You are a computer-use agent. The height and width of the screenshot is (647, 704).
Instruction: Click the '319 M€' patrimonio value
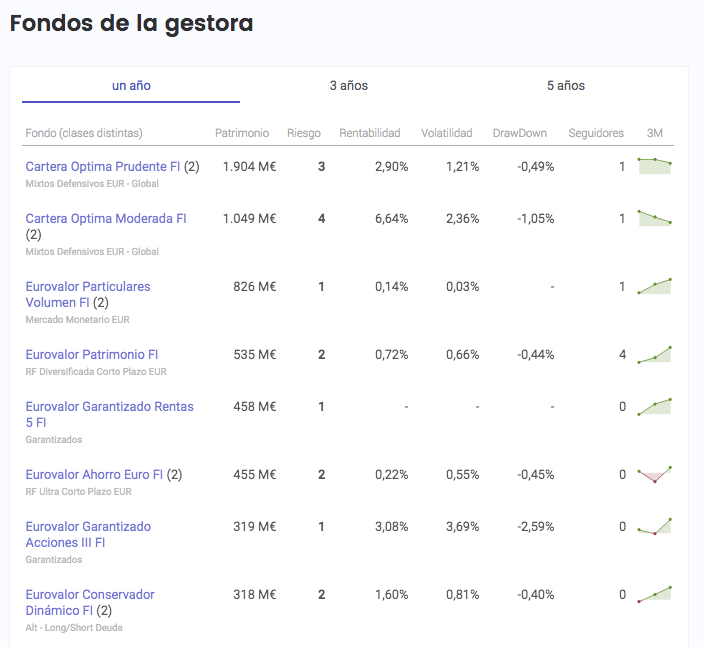coord(255,526)
